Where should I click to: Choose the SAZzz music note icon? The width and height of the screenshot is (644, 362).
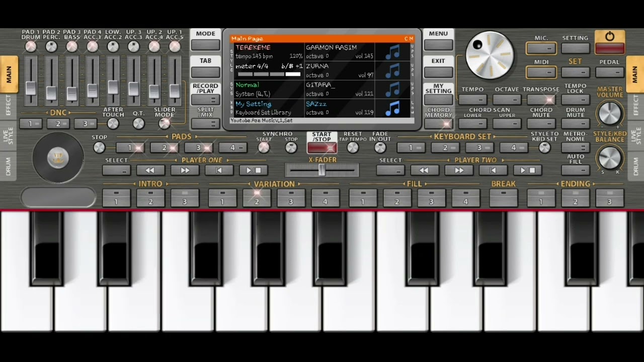(x=392, y=108)
